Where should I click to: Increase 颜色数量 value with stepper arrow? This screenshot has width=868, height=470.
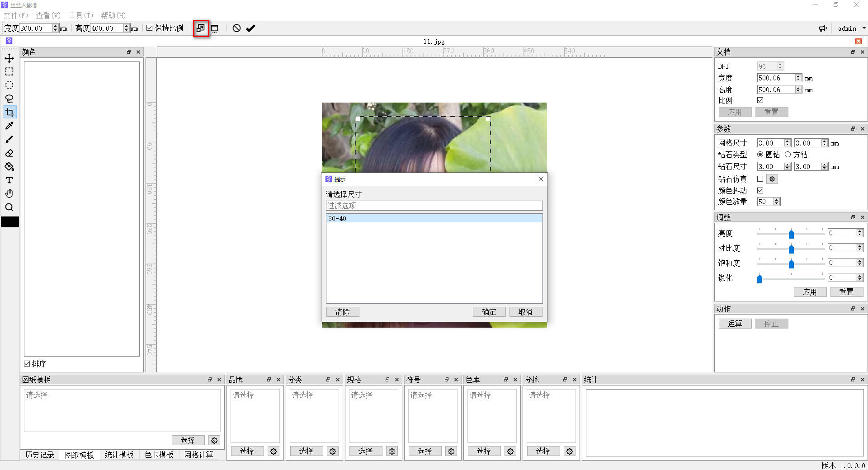coord(777,200)
